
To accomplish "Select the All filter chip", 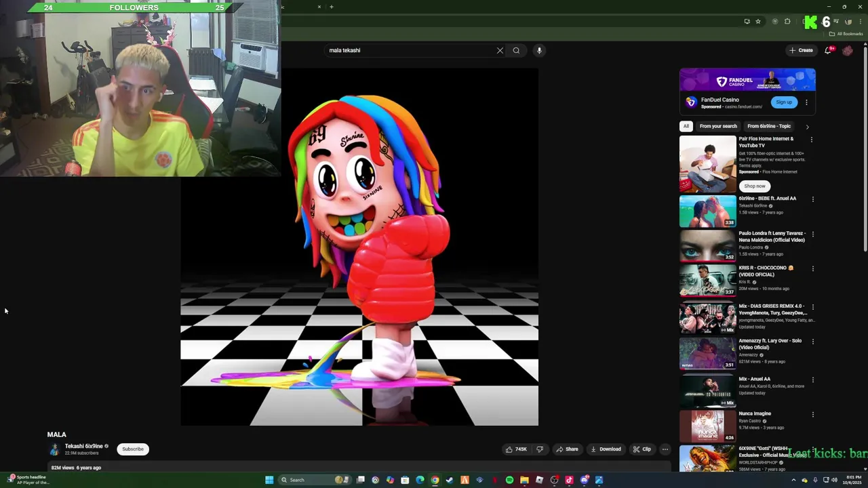I will (686, 126).
